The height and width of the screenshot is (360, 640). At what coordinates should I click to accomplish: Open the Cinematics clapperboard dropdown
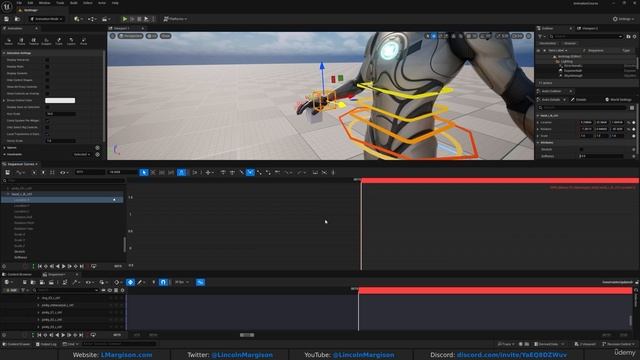point(106,19)
